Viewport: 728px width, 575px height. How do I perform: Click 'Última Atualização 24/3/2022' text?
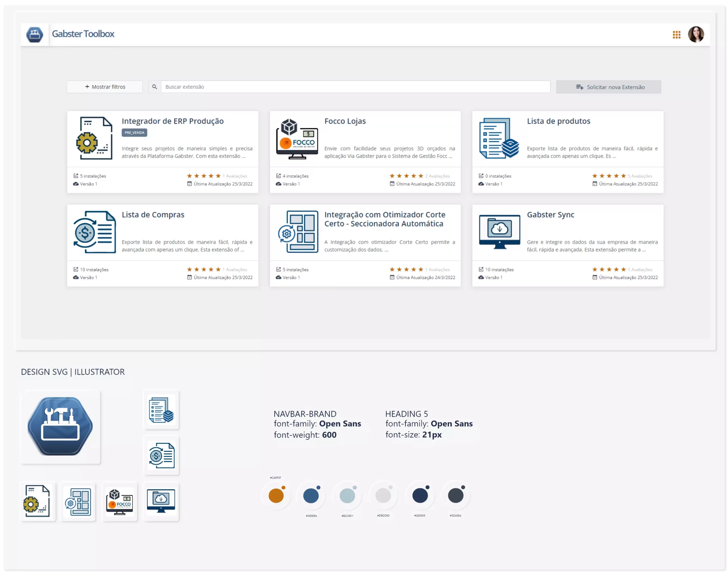[425, 277]
